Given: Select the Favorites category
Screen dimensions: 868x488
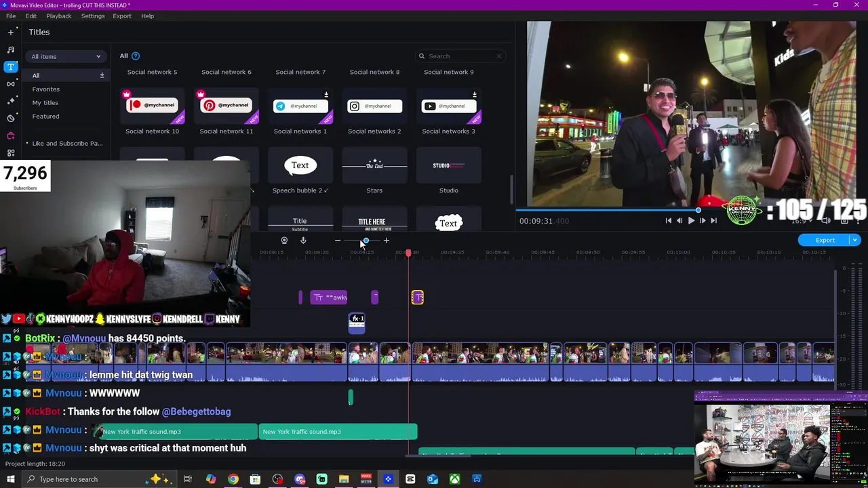Looking at the screenshot, I should [46, 89].
